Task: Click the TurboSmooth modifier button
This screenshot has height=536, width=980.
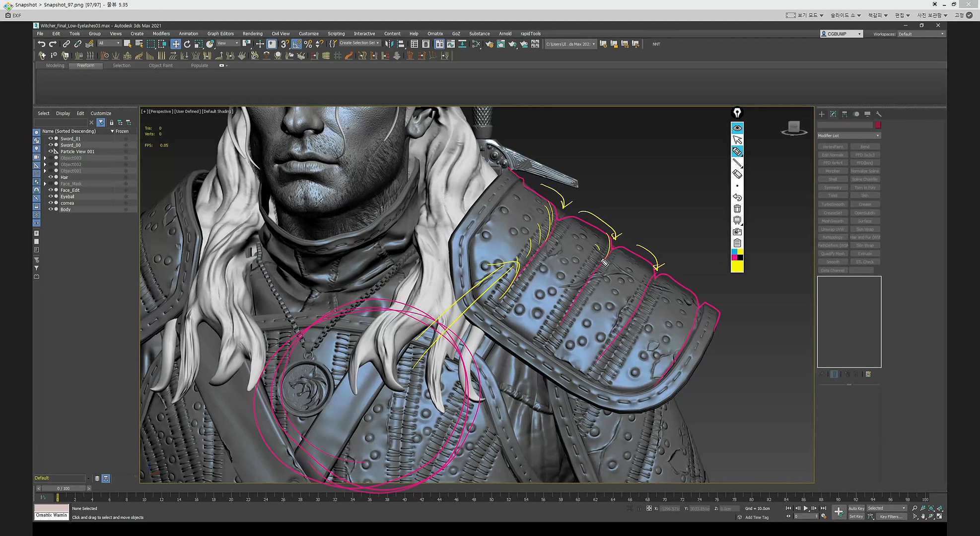Action: coord(833,204)
